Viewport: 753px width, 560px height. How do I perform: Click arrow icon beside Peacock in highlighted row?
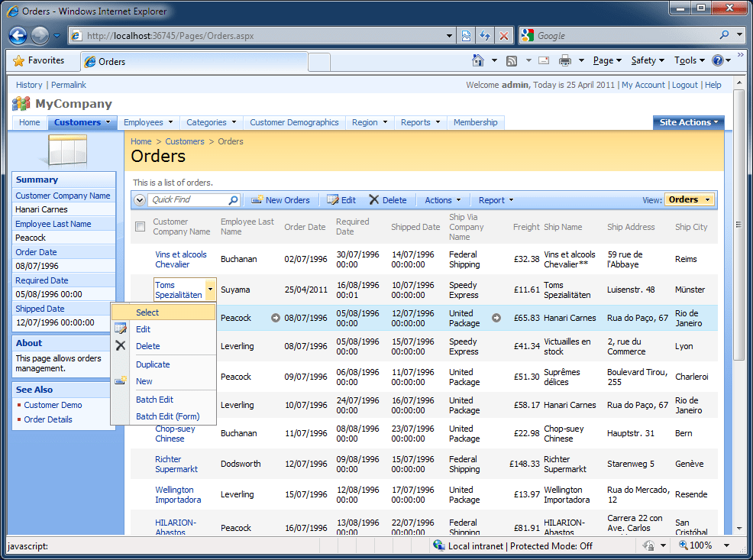(275, 318)
